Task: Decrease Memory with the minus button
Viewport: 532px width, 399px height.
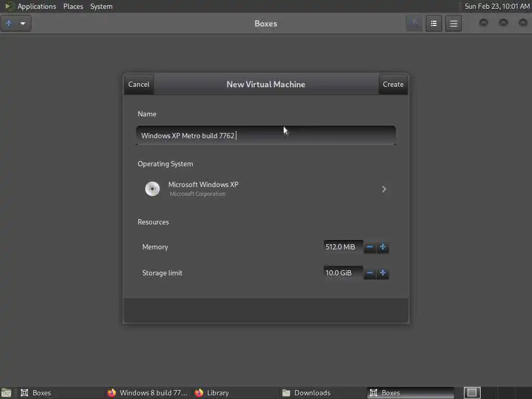Action: point(370,247)
